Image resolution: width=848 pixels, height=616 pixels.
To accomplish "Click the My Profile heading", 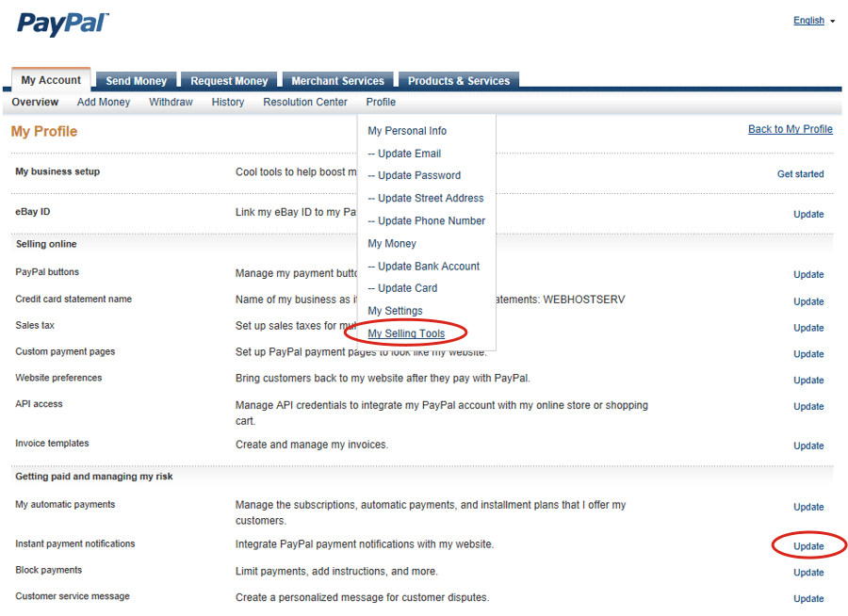I will [x=43, y=132].
